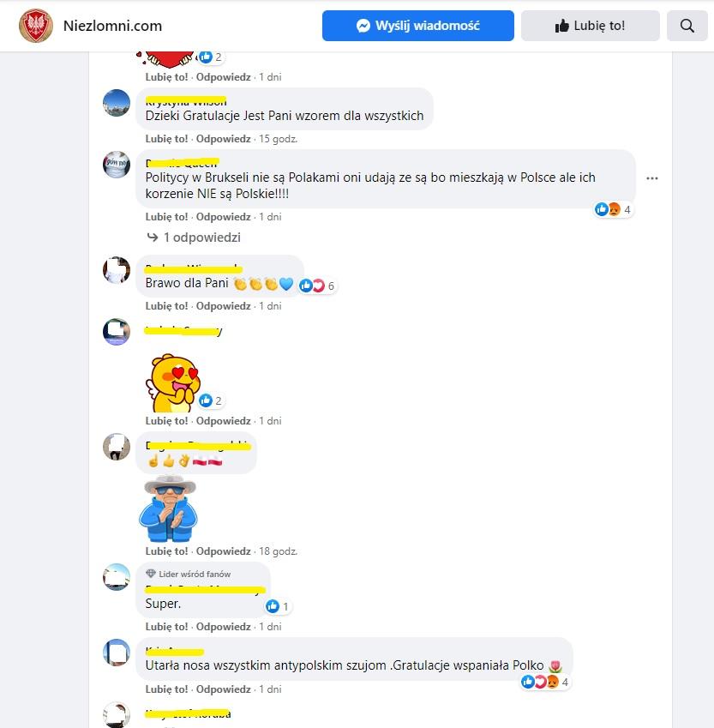Open the Niezlomni.com page name link

tap(113, 26)
